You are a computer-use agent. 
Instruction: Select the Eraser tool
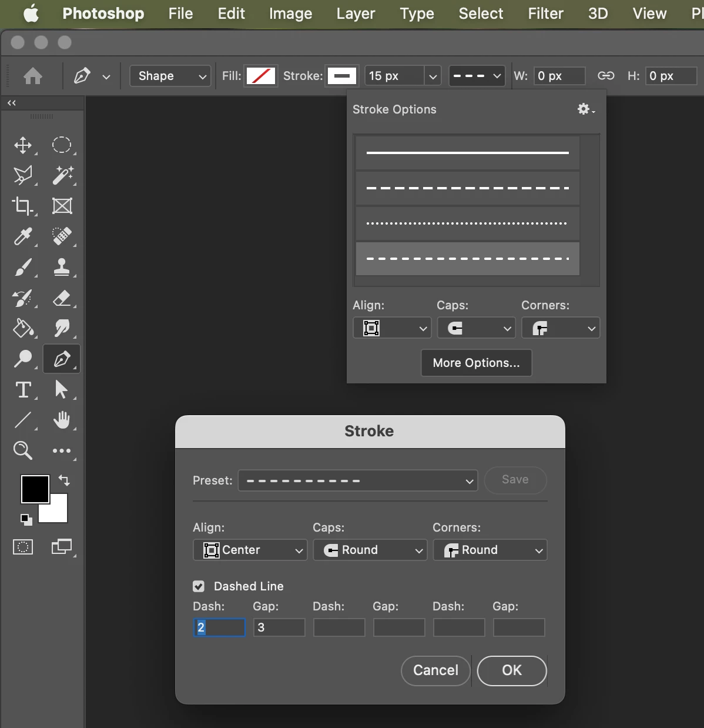click(x=62, y=298)
